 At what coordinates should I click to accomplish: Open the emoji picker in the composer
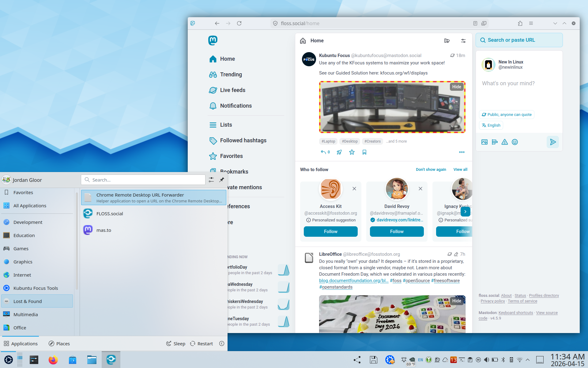click(x=515, y=142)
